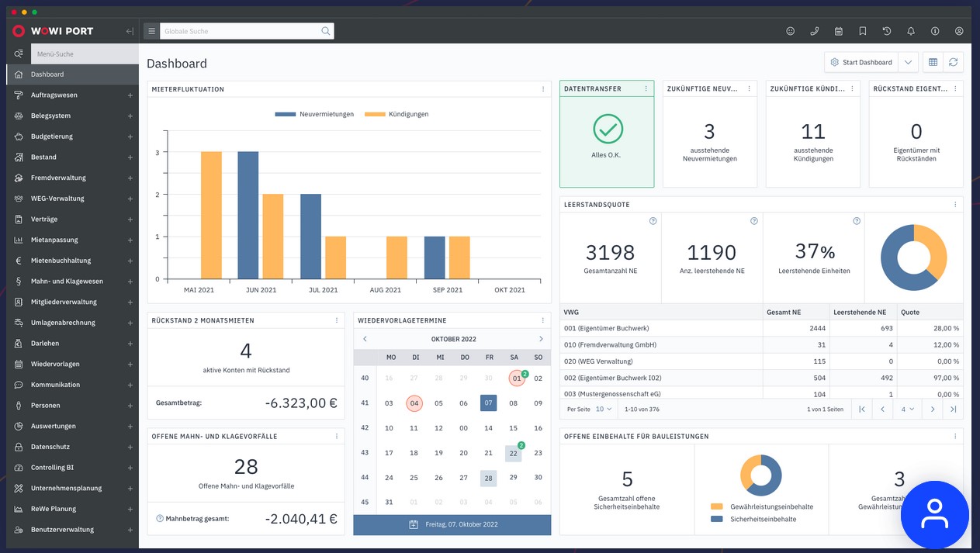980x553 pixels.
Task: Collapse the sidebar with arrow icon
Action: click(x=130, y=31)
